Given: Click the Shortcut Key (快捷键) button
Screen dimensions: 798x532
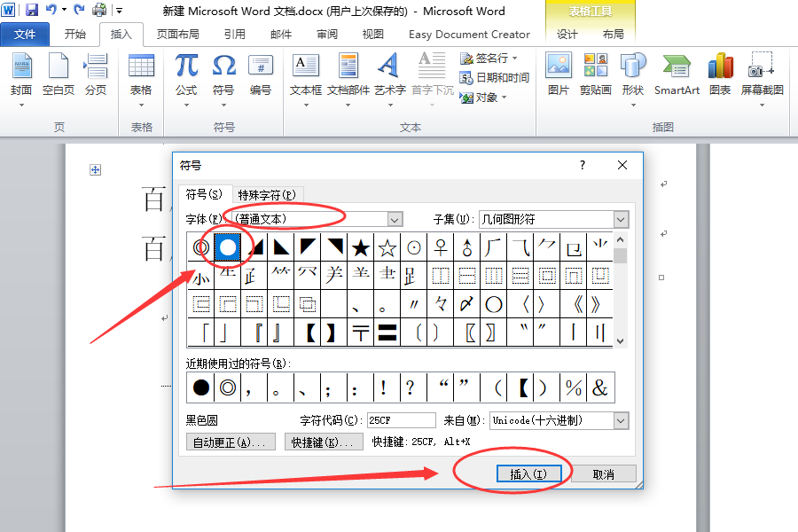Looking at the screenshot, I should [323, 442].
